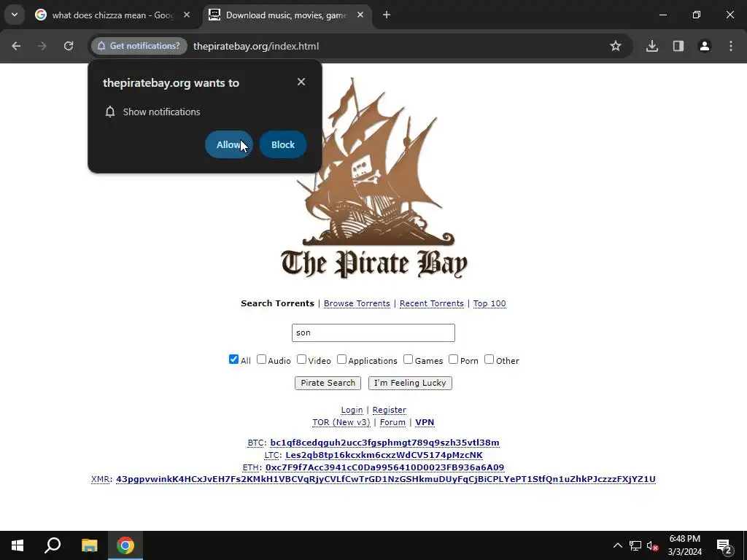Open the Recent Torrents link
The height and width of the screenshot is (560, 747).
coord(432,303)
